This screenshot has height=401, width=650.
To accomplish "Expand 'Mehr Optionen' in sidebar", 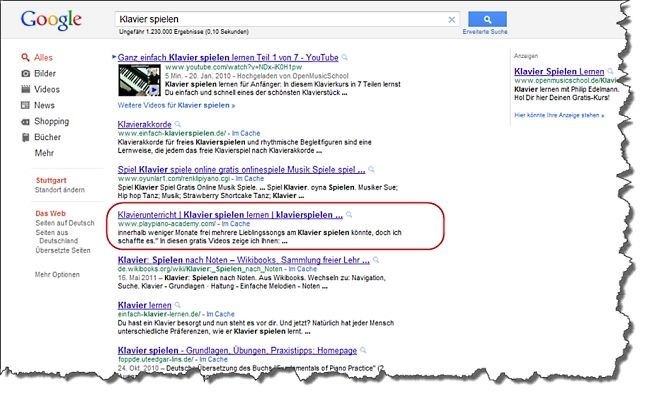I will (57, 275).
